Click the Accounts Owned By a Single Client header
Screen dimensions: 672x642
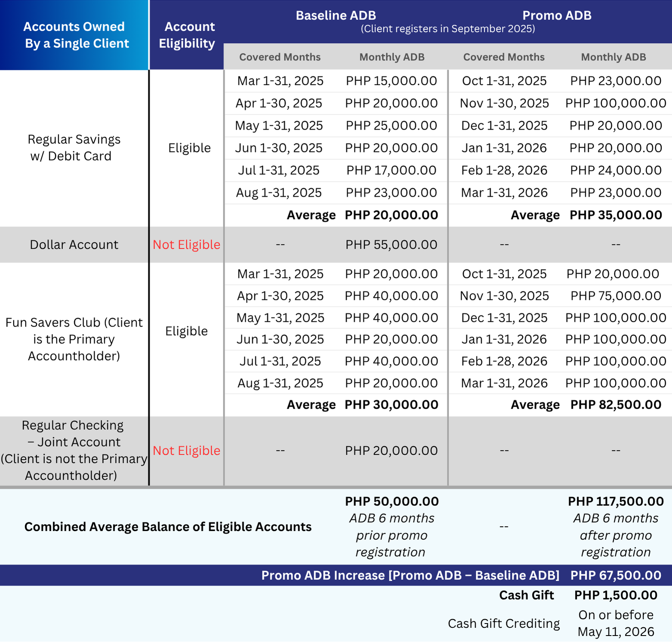point(74,35)
